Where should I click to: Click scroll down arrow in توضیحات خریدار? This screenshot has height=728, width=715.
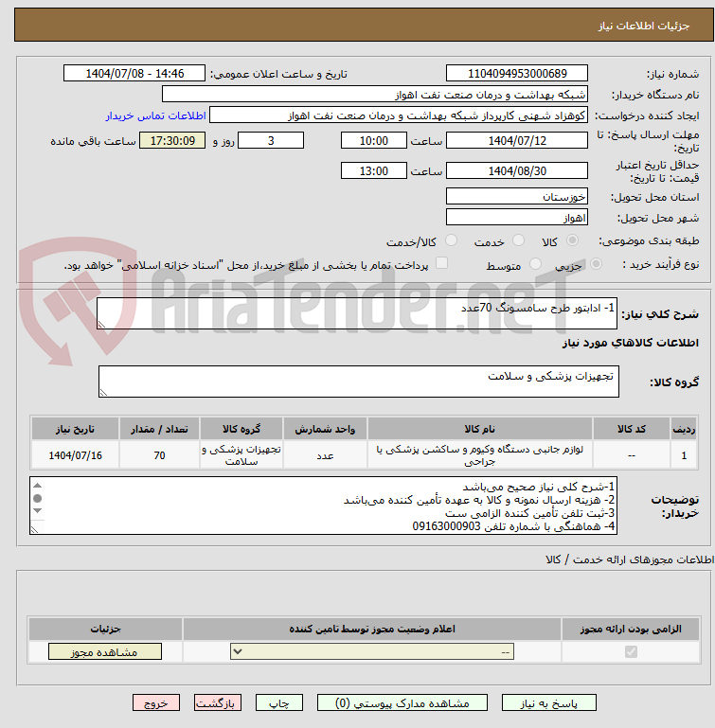[38, 510]
